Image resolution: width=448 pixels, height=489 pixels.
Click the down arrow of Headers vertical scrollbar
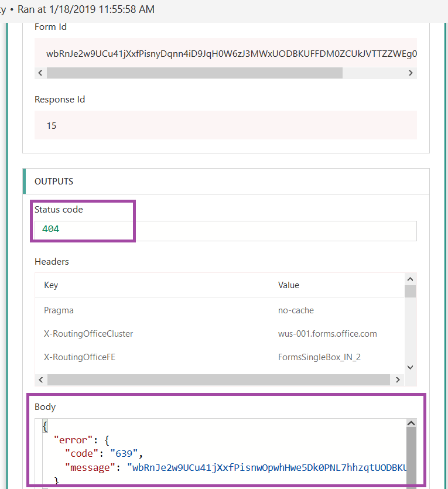click(411, 367)
